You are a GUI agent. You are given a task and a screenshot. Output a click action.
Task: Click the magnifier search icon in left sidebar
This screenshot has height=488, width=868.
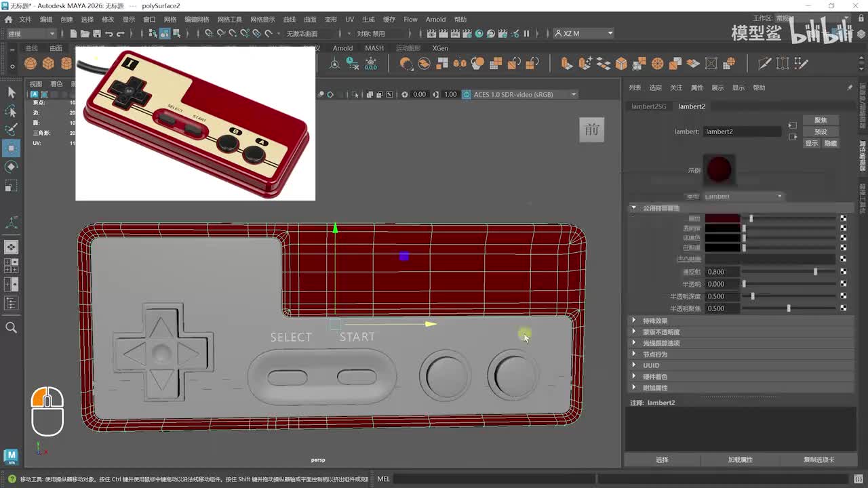point(12,328)
